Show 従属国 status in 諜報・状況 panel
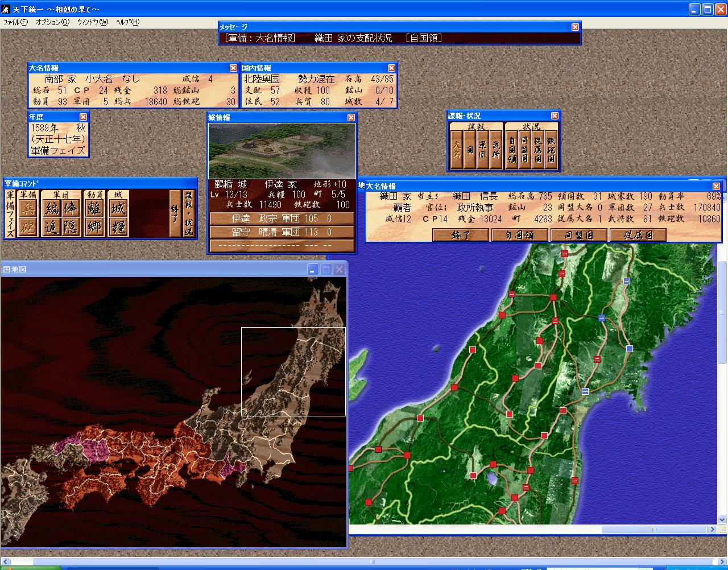This screenshot has height=570, width=728. pos(538,150)
